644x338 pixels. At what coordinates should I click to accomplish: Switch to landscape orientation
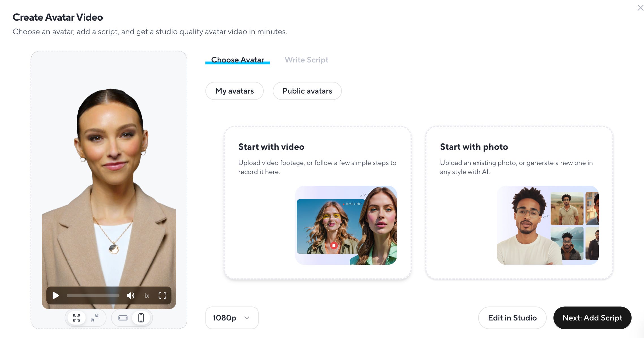123,318
